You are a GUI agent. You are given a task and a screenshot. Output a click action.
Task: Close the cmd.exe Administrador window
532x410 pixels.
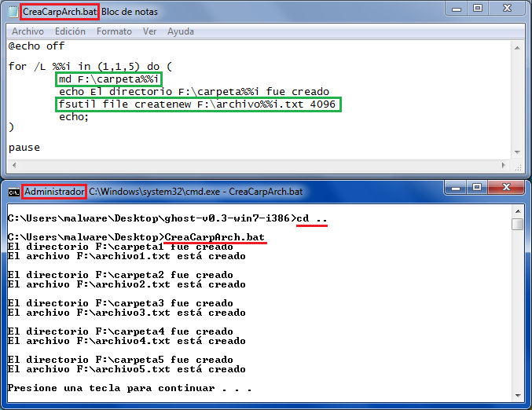tap(506, 188)
